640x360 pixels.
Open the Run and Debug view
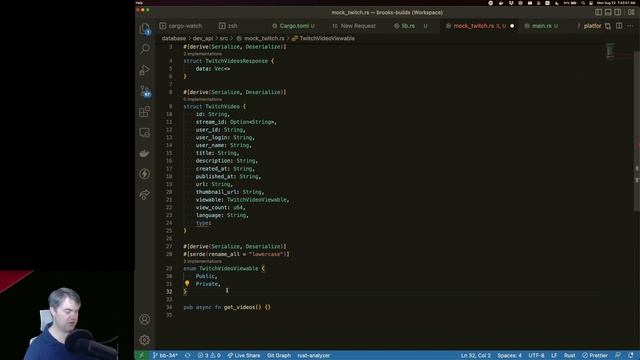(144, 70)
